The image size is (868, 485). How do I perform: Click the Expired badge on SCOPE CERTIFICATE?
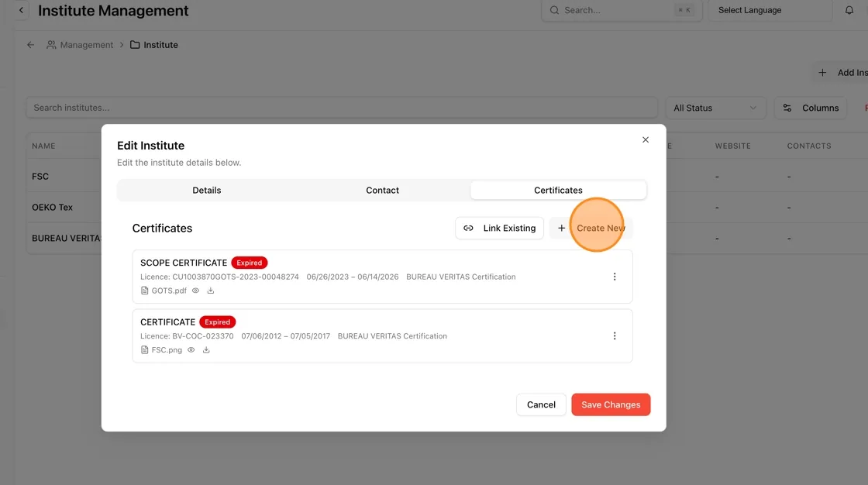click(249, 263)
